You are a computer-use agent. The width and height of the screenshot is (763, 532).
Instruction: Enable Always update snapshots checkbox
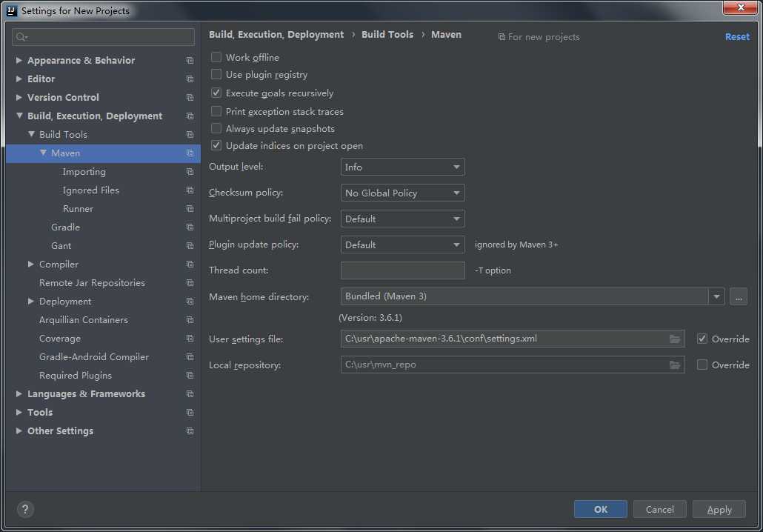[x=216, y=128]
